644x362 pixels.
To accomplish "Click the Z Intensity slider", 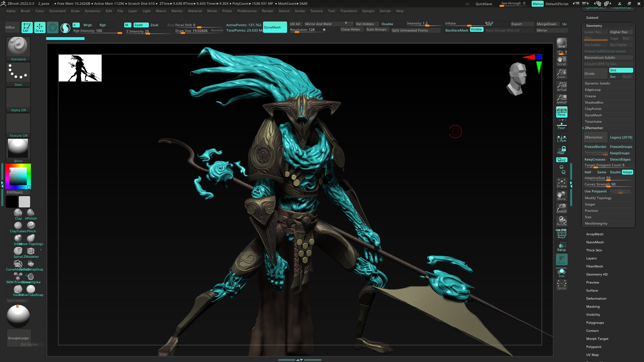I will [138, 31].
